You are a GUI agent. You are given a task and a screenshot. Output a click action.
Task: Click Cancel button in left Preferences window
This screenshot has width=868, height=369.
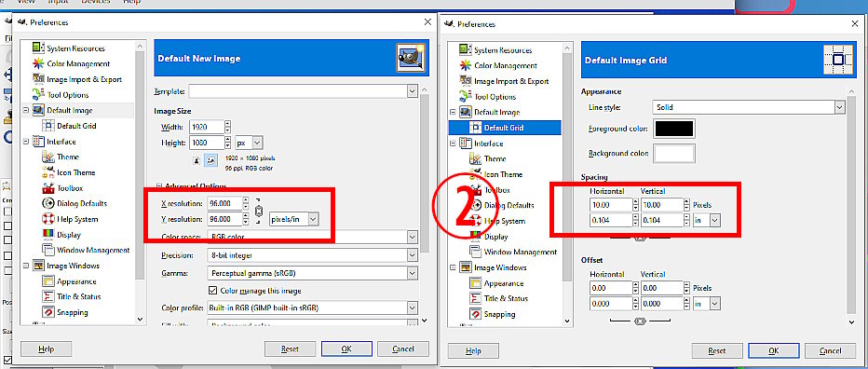point(403,349)
